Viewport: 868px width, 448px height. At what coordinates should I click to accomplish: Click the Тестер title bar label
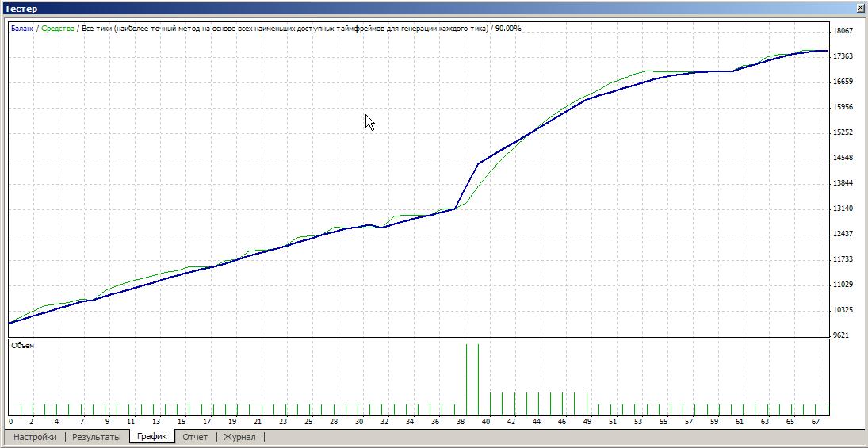click(21, 8)
